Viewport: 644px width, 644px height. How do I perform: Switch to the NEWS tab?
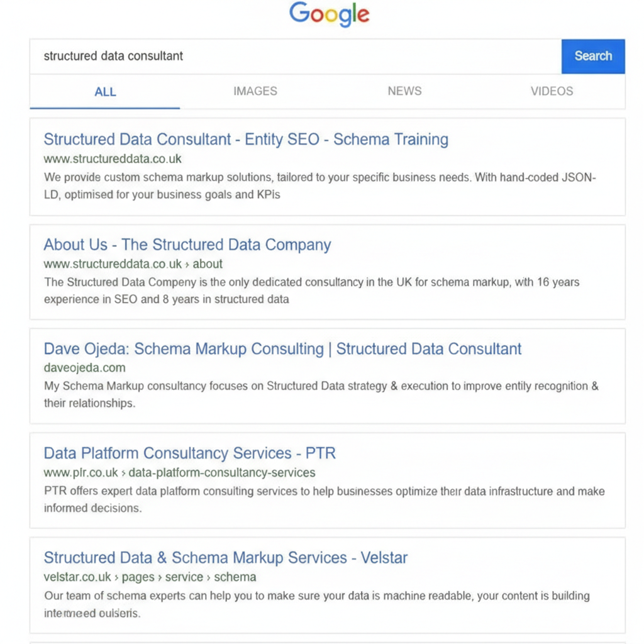[404, 91]
